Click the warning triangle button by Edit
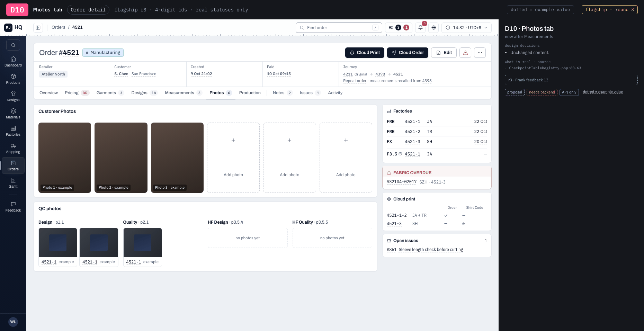 tap(465, 53)
